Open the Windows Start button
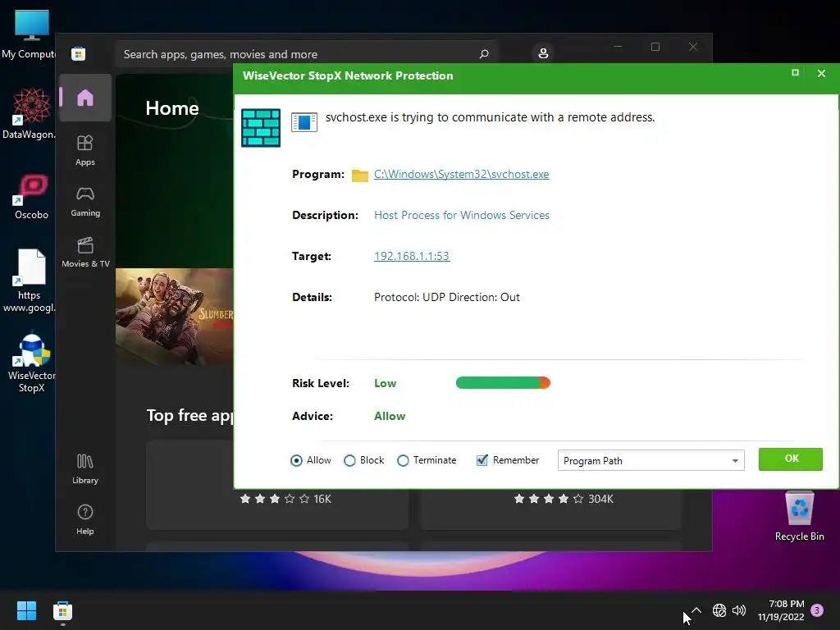Viewport: 840px width, 630px height. 26,610
